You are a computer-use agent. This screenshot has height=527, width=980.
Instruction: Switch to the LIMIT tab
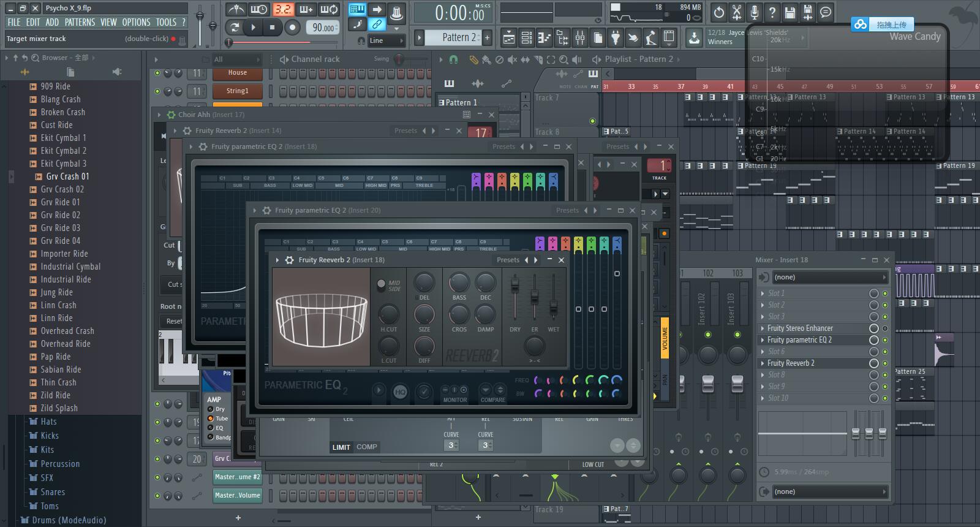tap(341, 447)
